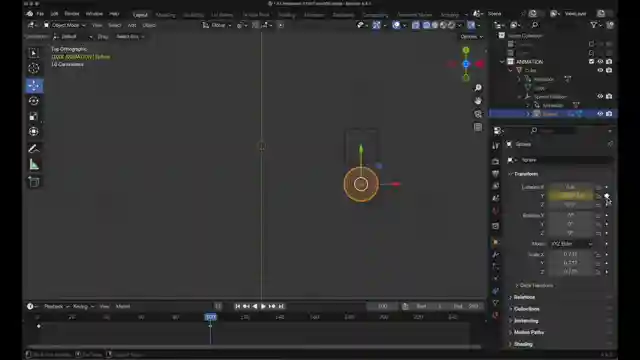Select the Transform tool

(x=34, y=132)
